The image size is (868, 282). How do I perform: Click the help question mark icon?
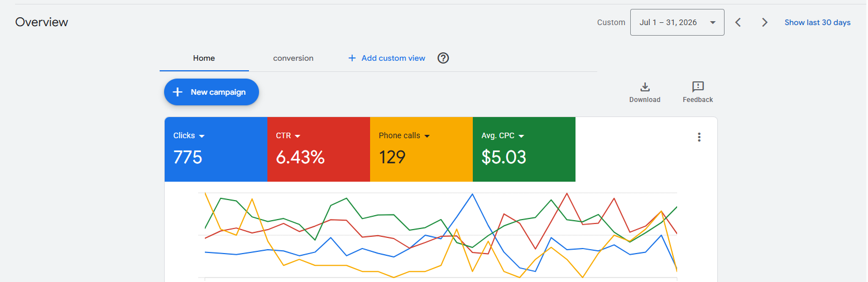coord(443,58)
